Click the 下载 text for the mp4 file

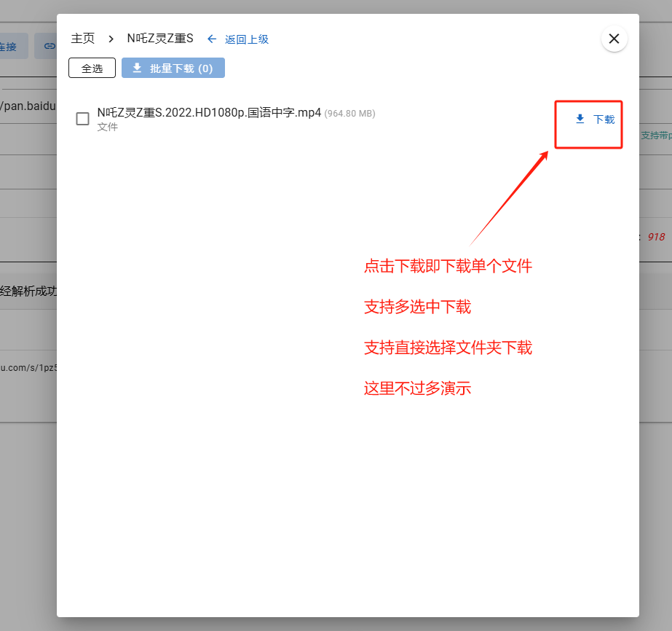coord(604,119)
